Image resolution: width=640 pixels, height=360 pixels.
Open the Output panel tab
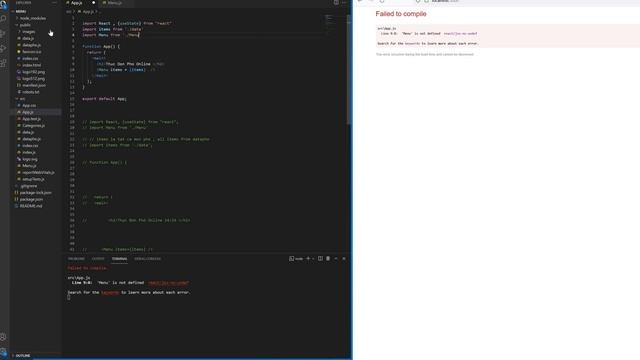click(x=98, y=259)
